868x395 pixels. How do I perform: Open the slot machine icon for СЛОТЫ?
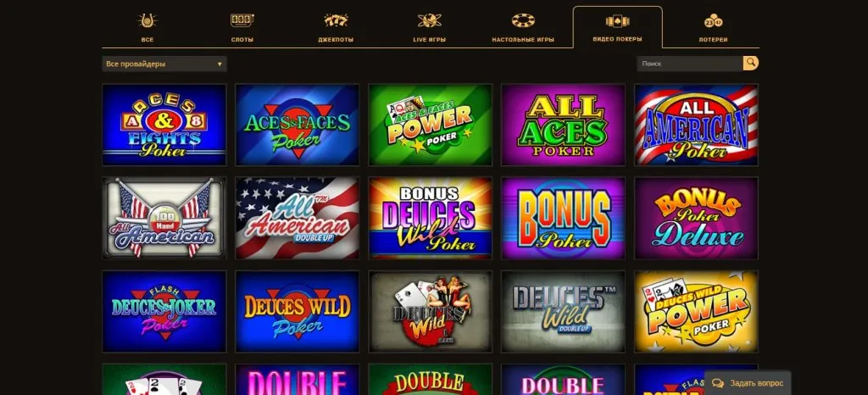[x=242, y=21]
